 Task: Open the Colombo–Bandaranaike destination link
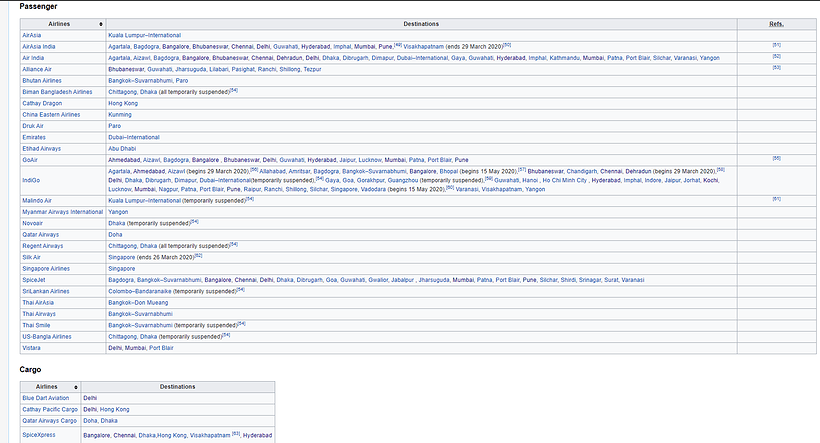140,292
